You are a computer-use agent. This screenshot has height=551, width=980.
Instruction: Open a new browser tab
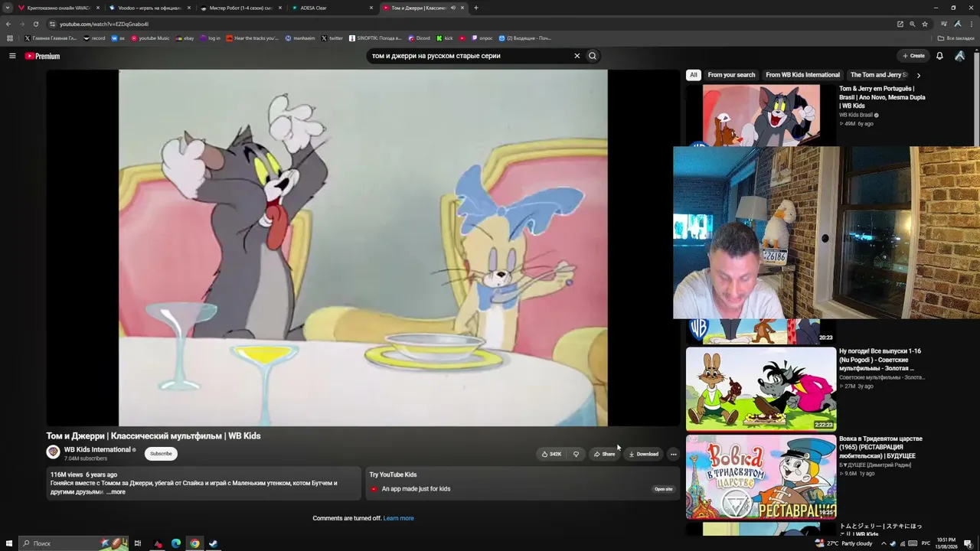(475, 8)
